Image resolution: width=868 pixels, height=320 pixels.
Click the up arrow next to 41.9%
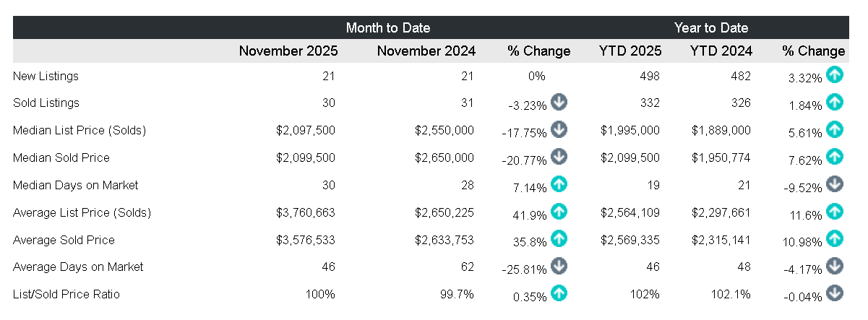pos(559,212)
